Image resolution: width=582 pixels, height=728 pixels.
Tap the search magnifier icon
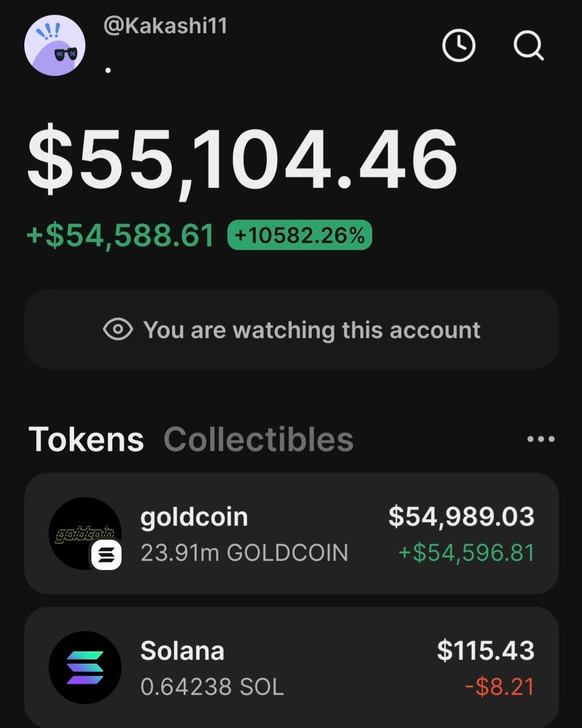pos(528,45)
